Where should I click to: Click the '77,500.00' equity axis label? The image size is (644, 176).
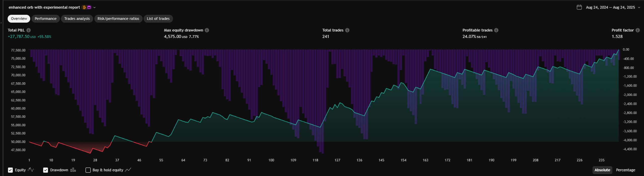pyautogui.click(x=18, y=50)
